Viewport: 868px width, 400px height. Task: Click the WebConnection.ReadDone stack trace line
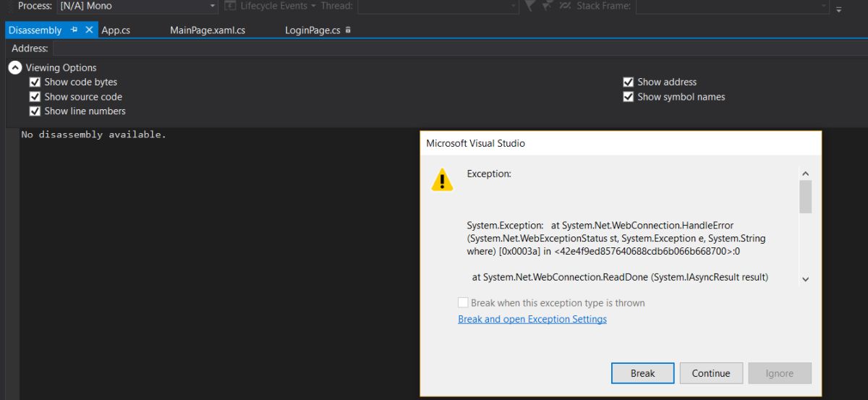pyautogui.click(x=620, y=277)
